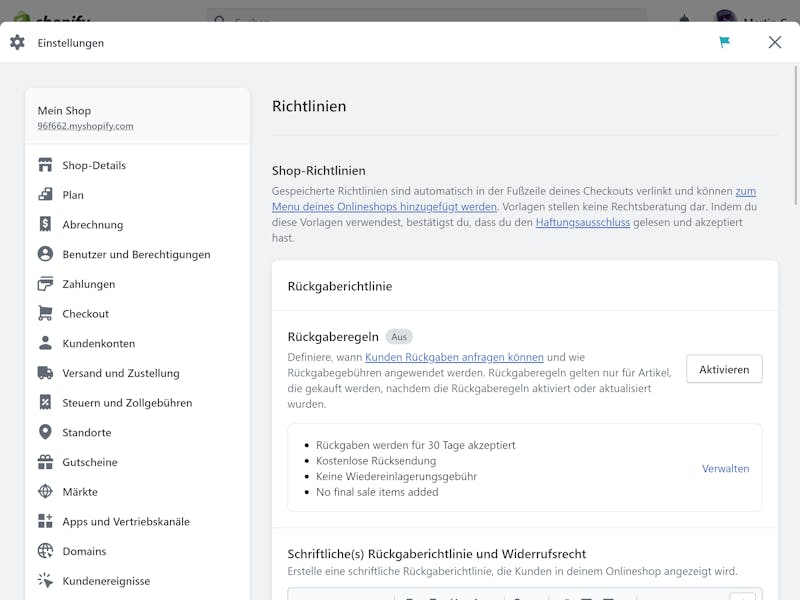800x600 pixels.
Task: Click 'Keine Wiedereinlagerungsgebühr' bullet text
Action: coord(396,476)
